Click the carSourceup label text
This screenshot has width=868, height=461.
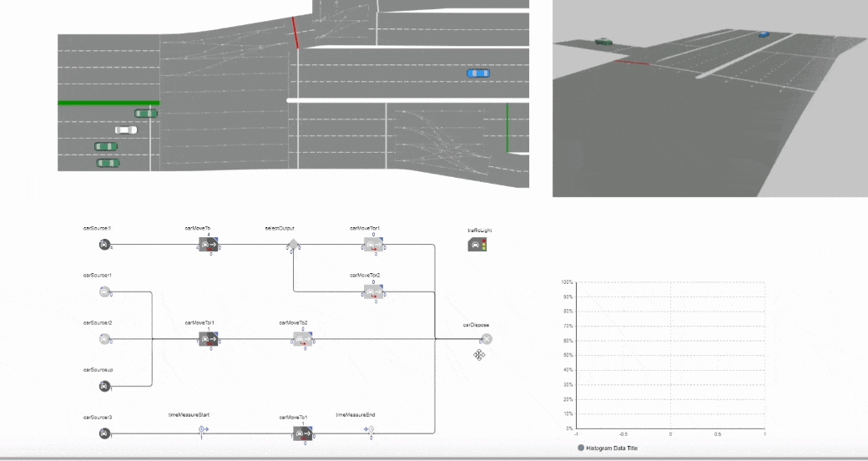click(98, 370)
